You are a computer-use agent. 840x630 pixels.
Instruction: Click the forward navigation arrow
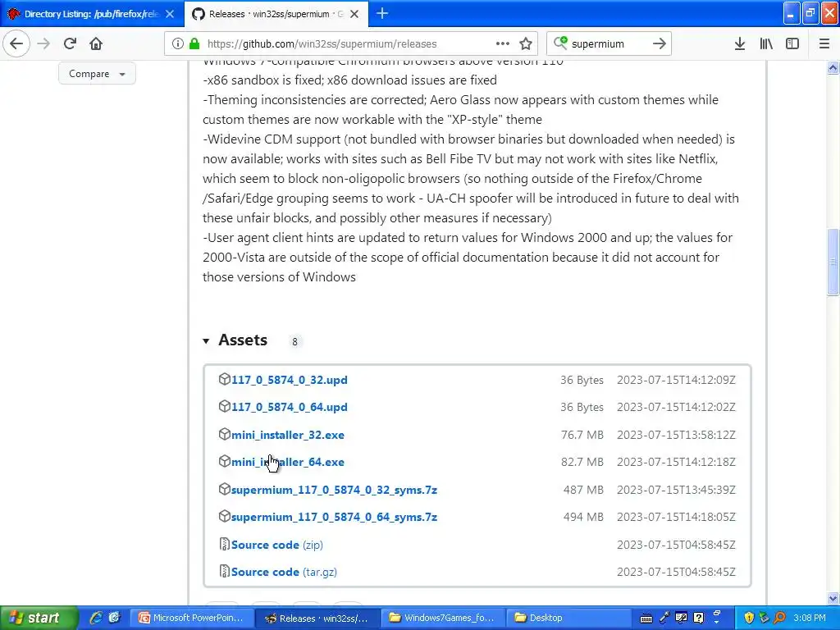43,43
